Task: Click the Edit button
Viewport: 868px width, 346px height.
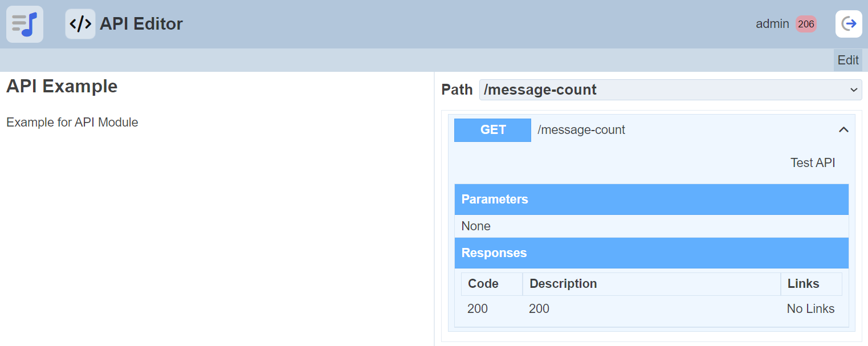Action: pyautogui.click(x=847, y=60)
